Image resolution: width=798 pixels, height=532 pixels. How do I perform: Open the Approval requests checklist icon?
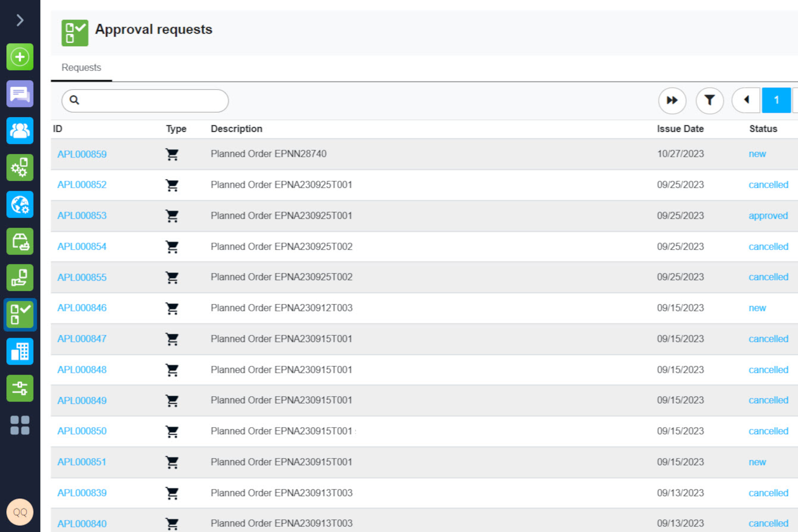coord(20,315)
